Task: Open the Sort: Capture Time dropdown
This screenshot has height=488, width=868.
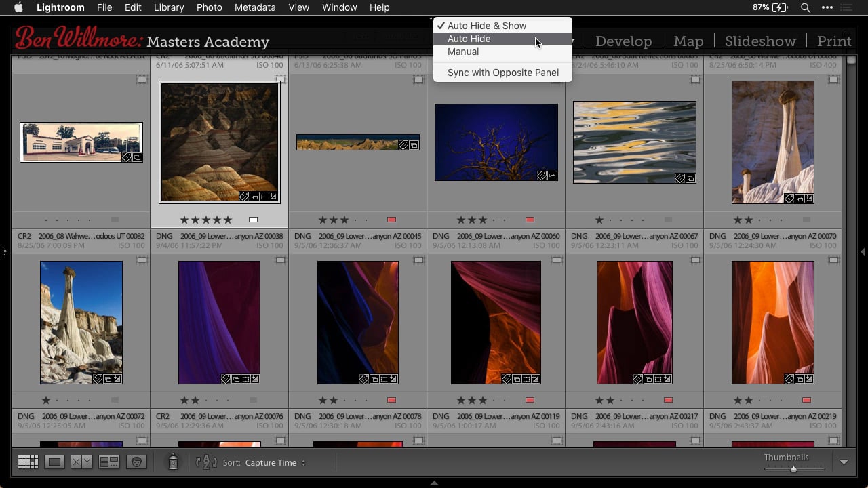Action: [x=275, y=462]
